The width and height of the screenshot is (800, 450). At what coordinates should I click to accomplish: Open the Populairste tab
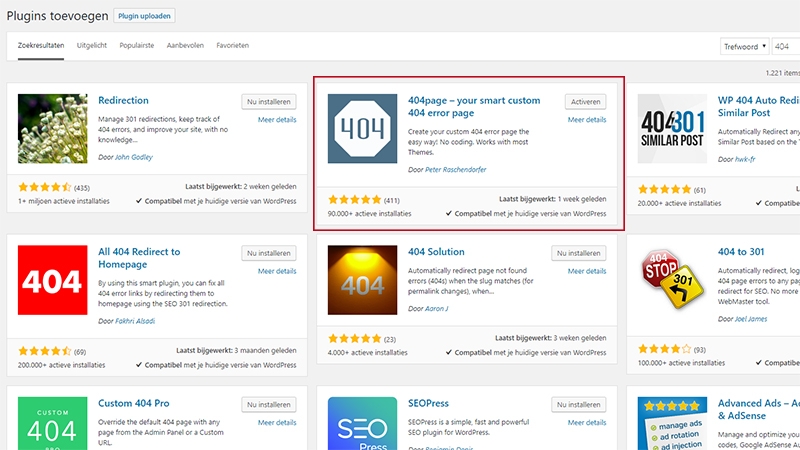click(x=137, y=45)
